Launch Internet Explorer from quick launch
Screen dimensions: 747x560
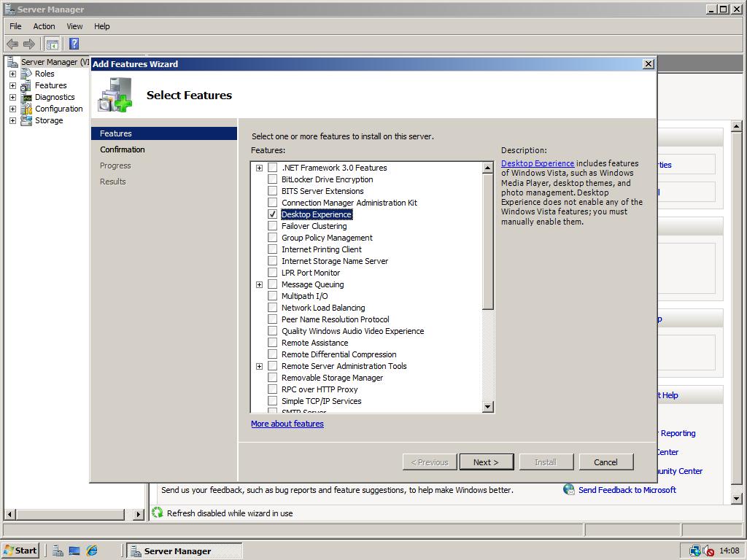[92, 551]
